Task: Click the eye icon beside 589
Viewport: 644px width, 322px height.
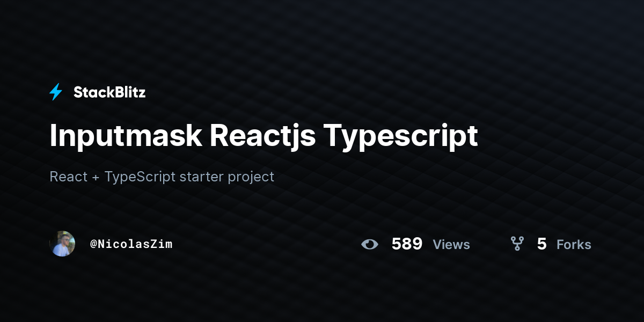Action: (369, 244)
